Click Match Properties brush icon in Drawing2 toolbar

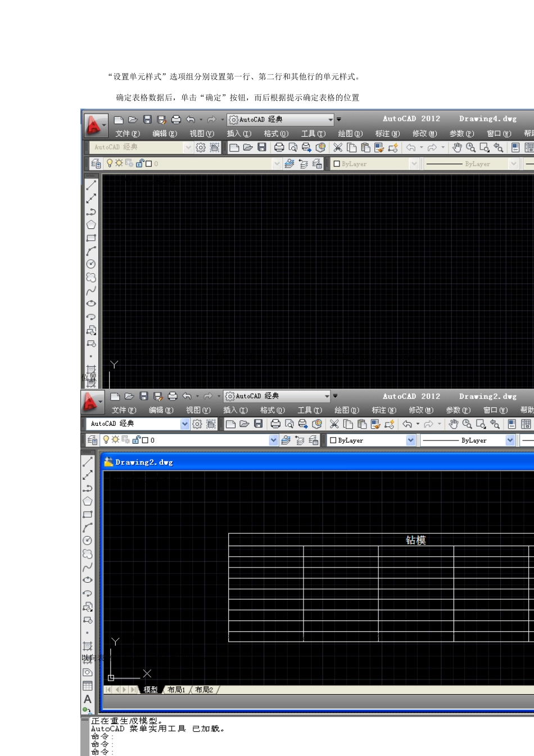[x=376, y=424]
